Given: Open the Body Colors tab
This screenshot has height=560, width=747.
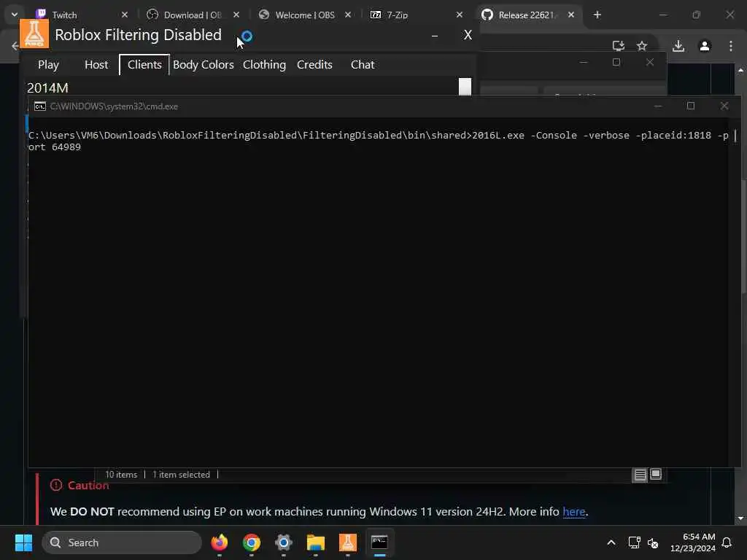Looking at the screenshot, I should (204, 64).
